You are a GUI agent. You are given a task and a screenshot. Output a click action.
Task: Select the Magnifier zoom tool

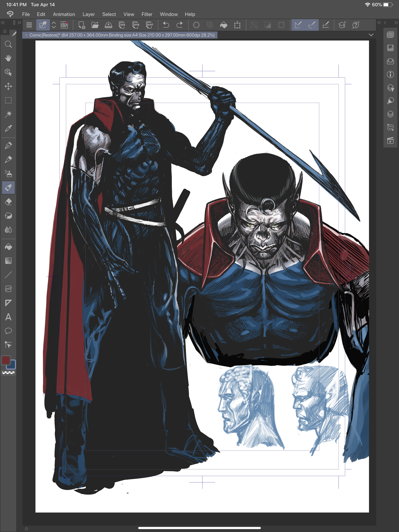8,44
